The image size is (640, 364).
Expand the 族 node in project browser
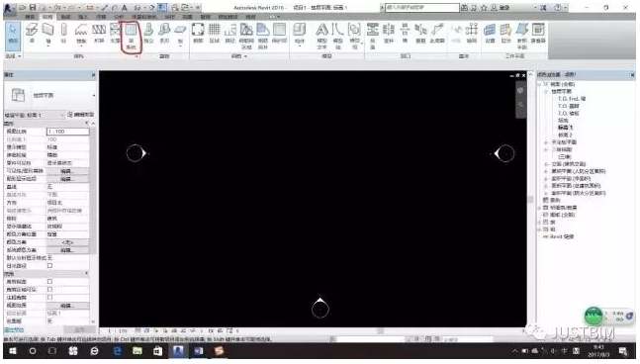pyautogui.click(x=539, y=222)
